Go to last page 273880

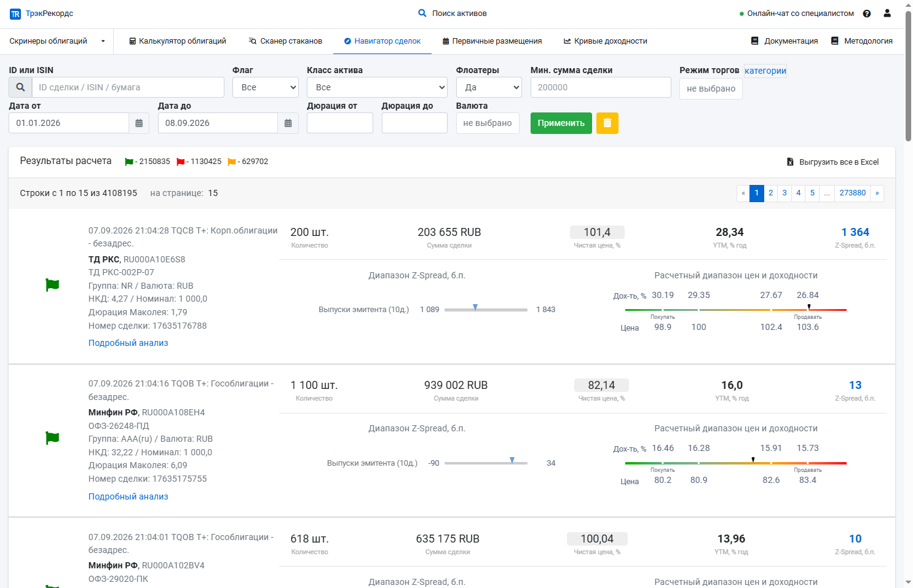pyautogui.click(x=852, y=193)
